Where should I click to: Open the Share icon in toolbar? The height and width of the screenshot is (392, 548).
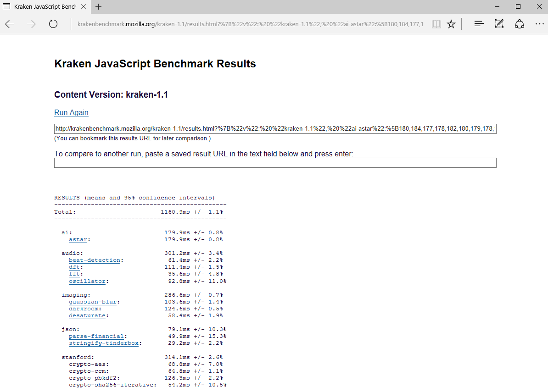[x=520, y=24]
